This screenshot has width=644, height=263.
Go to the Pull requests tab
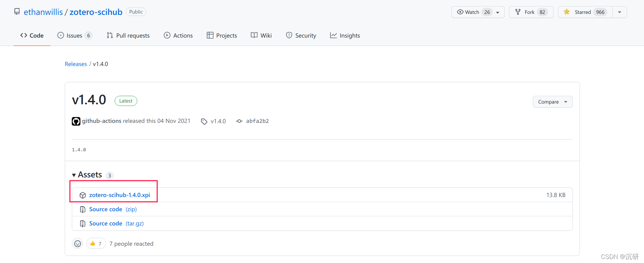[x=128, y=36]
